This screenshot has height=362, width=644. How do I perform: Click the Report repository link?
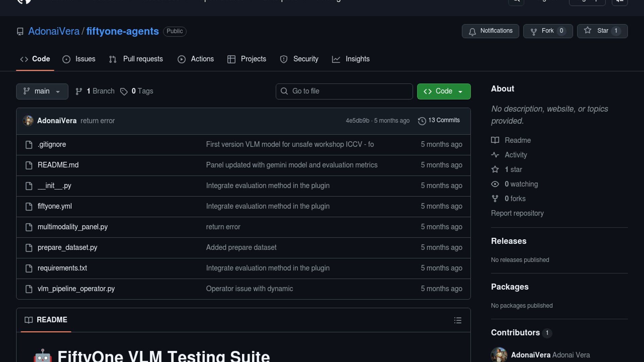point(517,213)
